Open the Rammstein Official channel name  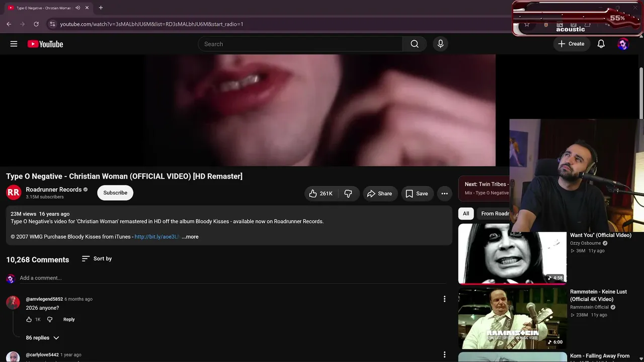coord(589,307)
